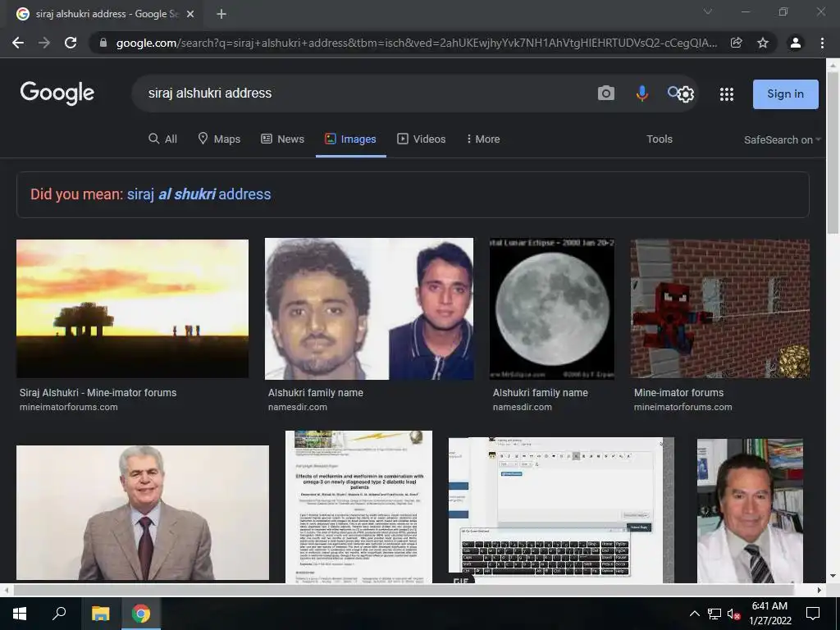Click the Chrome icon in the taskbar

[141, 614]
